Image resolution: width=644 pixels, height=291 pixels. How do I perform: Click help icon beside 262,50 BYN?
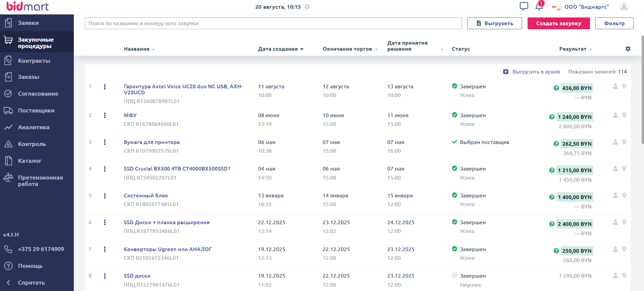coord(556,144)
